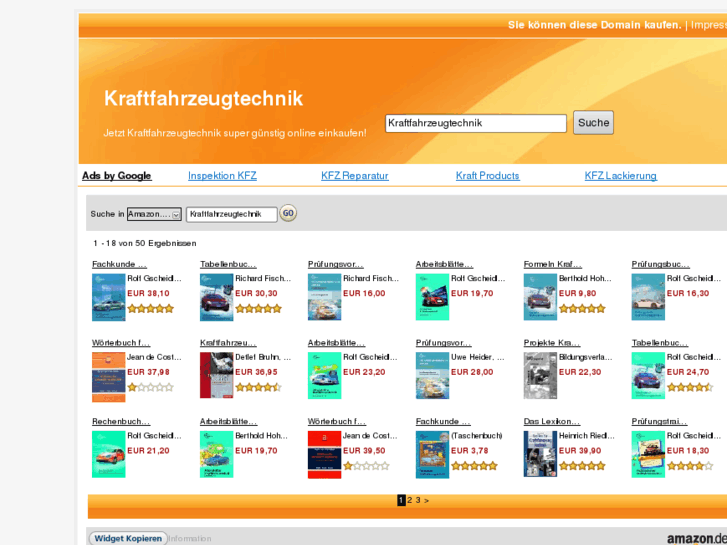Open the Formeln Kraf... book cover
Viewport: 727px width, 545px height.
coord(540,297)
